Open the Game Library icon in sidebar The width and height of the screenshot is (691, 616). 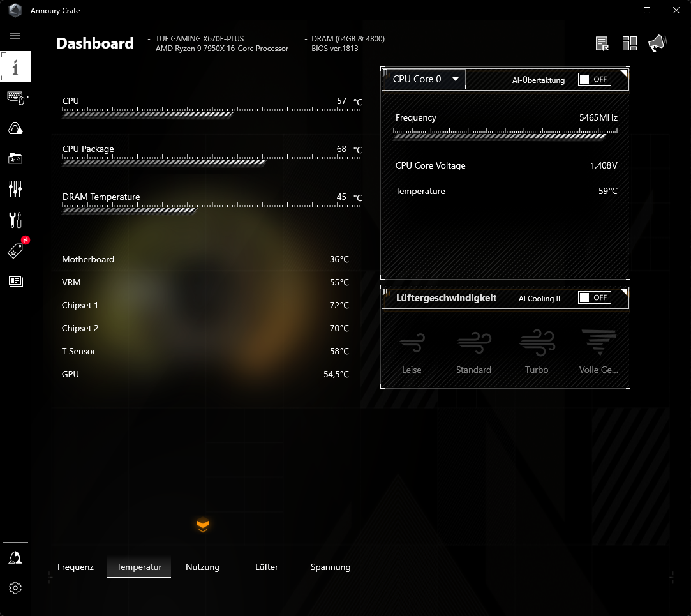(x=15, y=158)
